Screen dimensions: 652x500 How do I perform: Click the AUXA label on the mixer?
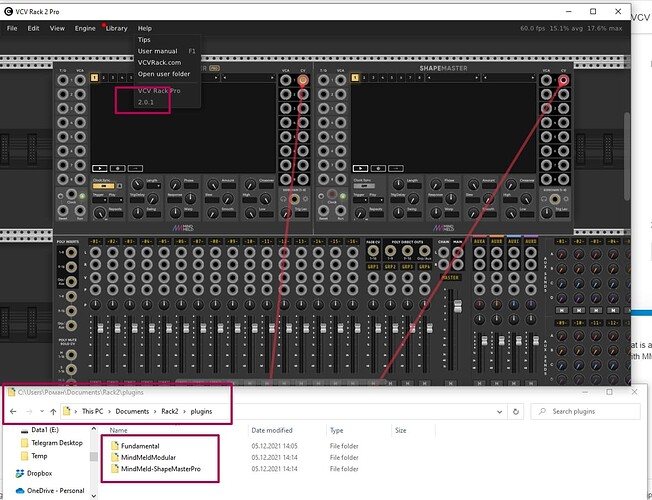[479, 241]
